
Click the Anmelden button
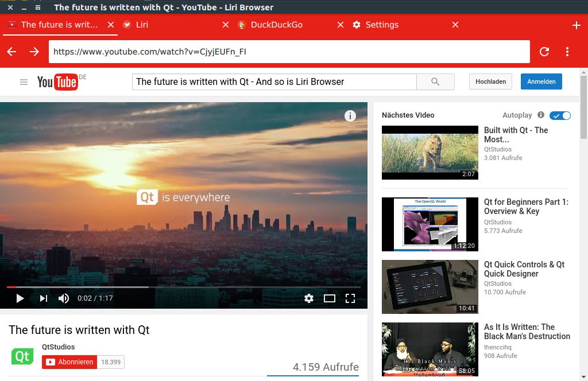point(541,81)
